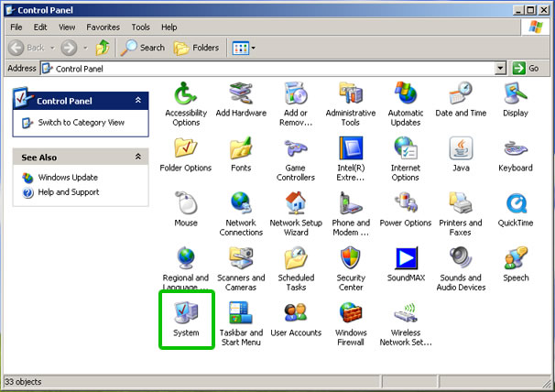Open the System control panel icon
The image size is (555, 392).
tap(186, 319)
